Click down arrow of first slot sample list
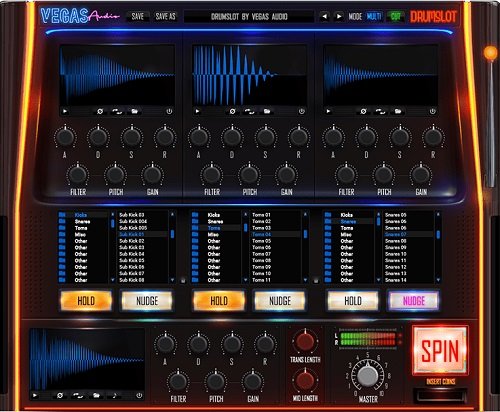This screenshot has height=412, width=500. 172,280
